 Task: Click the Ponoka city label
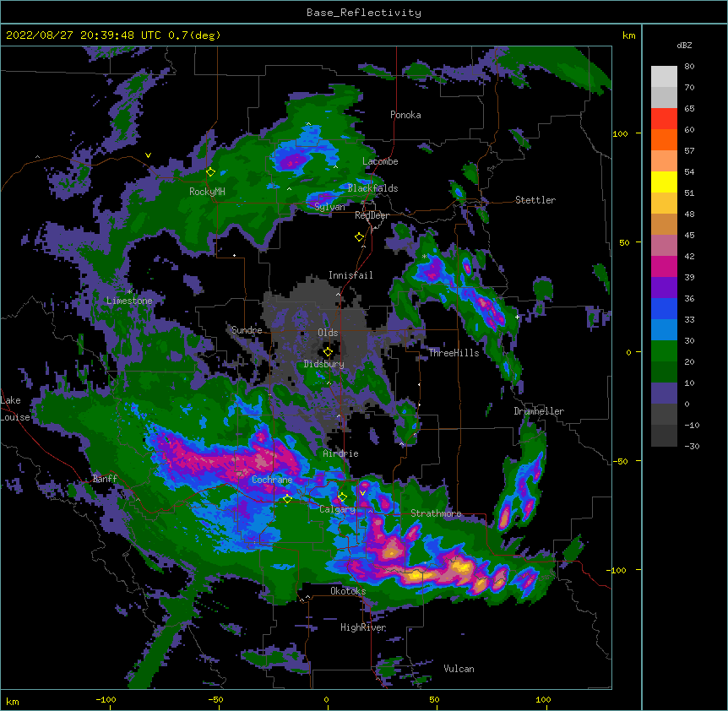tap(405, 115)
